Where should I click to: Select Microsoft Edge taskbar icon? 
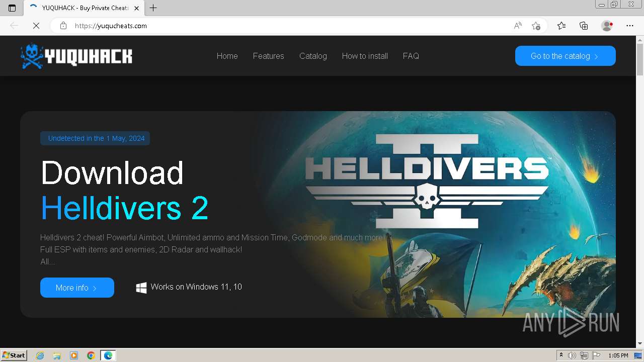[x=108, y=355]
